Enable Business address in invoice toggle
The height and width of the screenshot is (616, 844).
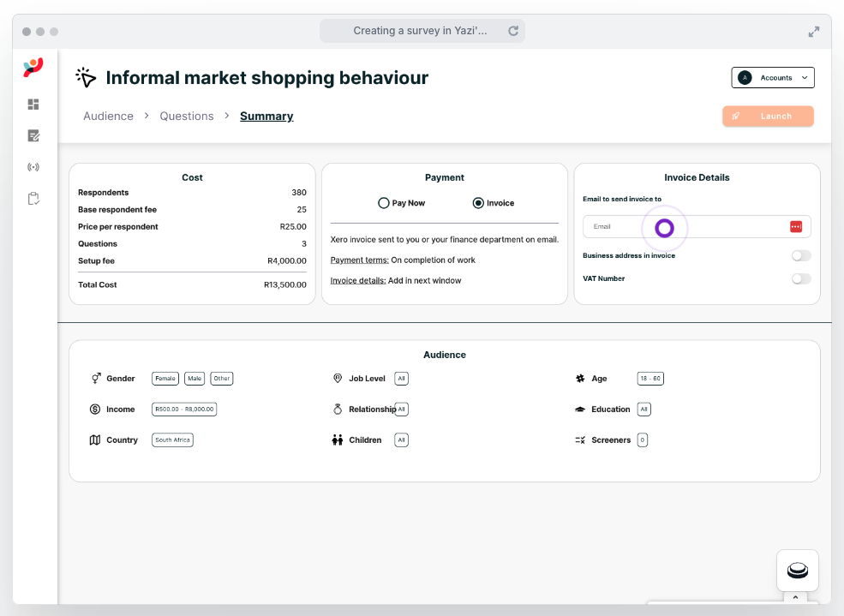pyautogui.click(x=800, y=255)
